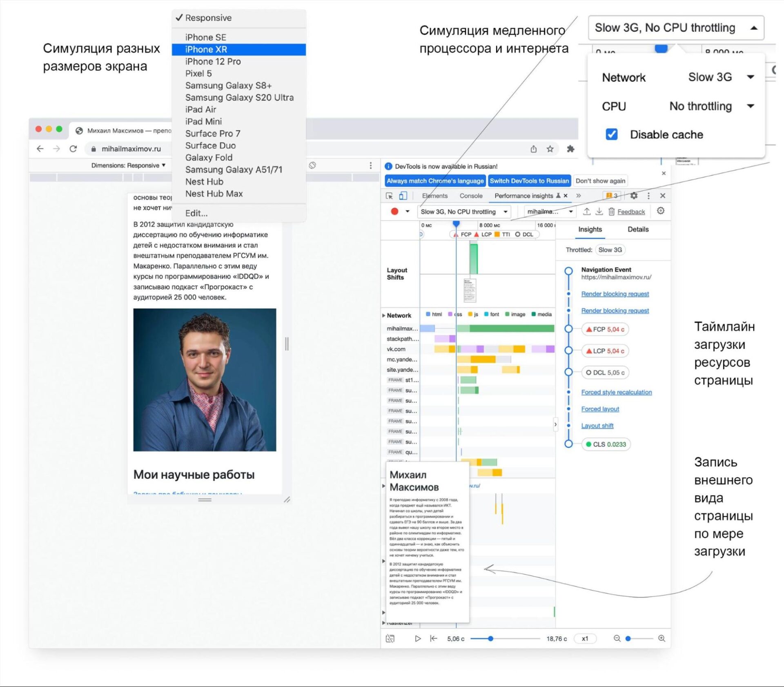The image size is (784, 687).
Task: Click the red record button
Action: pyautogui.click(x=394, y=212)
